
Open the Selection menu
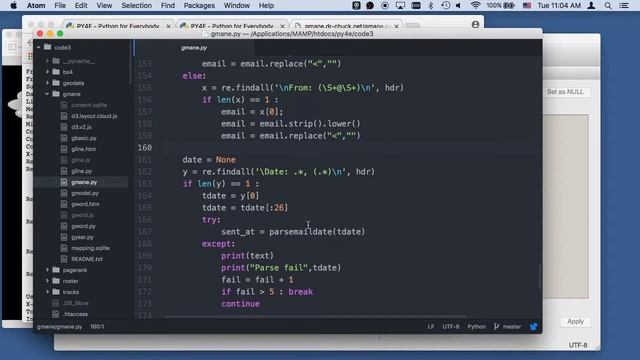pyautogui.click(x=136, y=5)
